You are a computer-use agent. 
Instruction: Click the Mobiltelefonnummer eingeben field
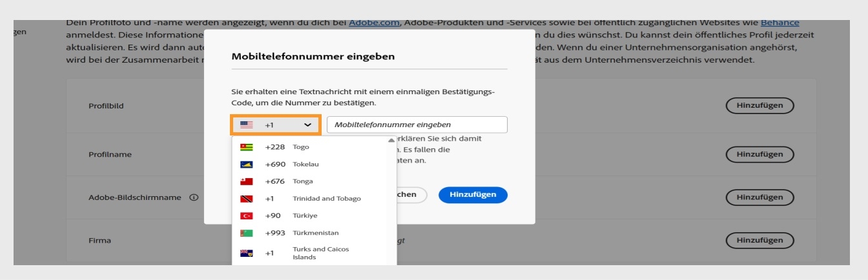click(417, 125)
